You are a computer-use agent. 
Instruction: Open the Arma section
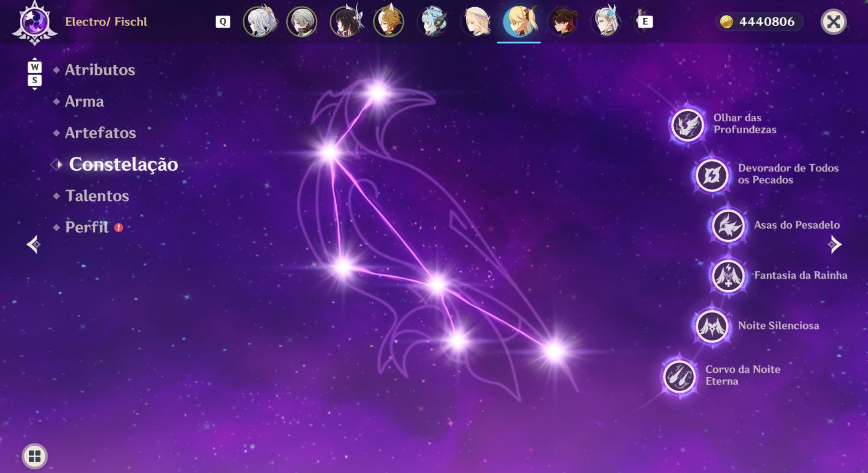[84, 101]
